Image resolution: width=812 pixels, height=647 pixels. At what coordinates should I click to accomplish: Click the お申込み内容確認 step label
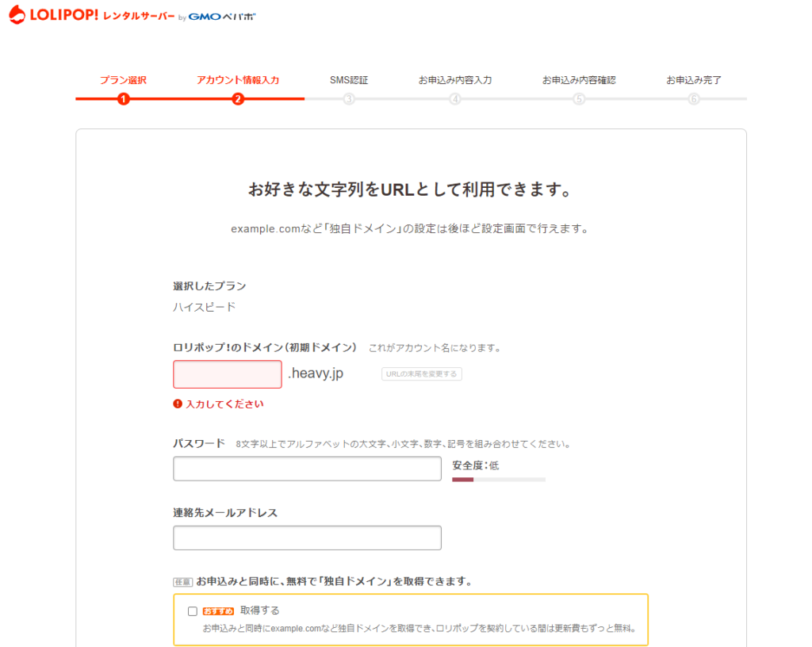tap(579, 80)
